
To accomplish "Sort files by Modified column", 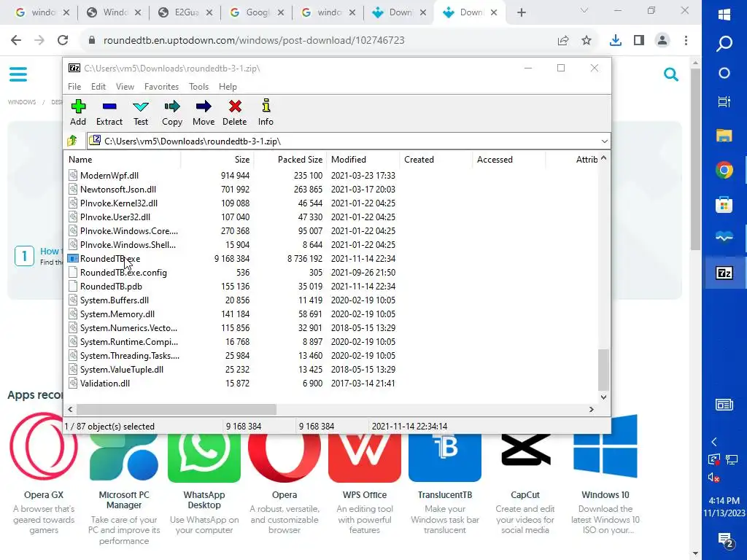I will [363, 160].
